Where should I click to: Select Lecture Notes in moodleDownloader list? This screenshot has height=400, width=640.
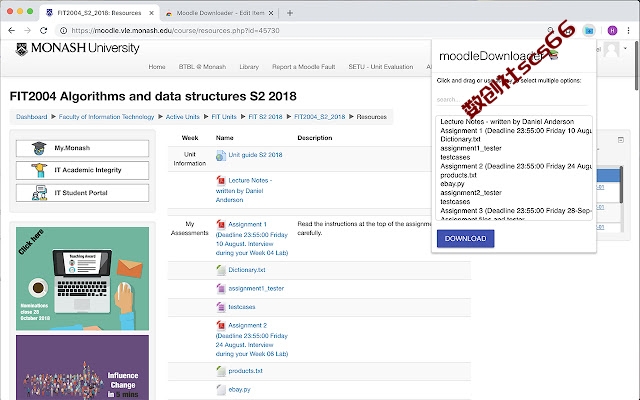(x=507, y=122)
